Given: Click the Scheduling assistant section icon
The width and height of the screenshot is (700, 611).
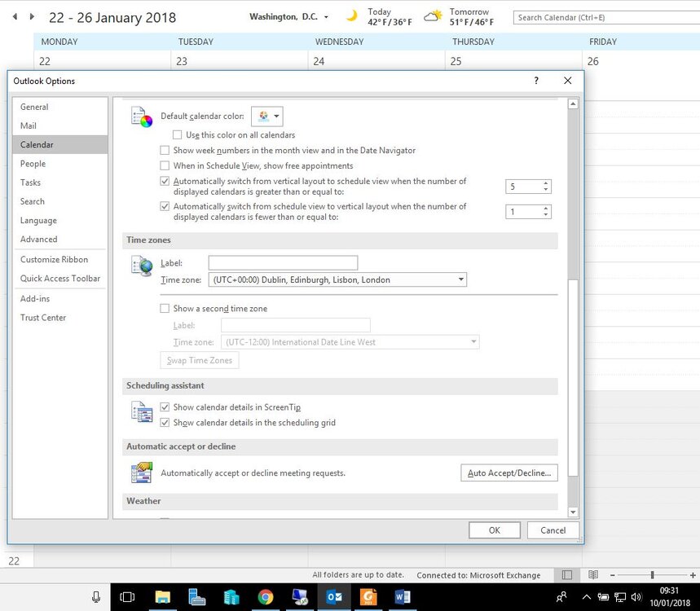Looking at the screenshot, I should coord(142,411).
